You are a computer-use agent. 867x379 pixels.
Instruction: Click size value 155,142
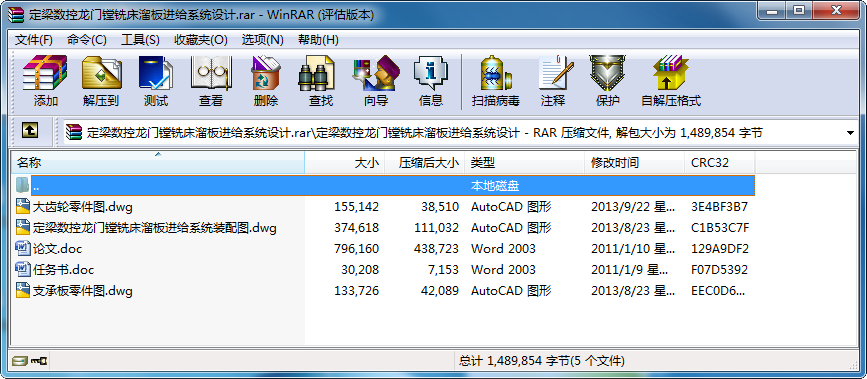click(357, 207)
